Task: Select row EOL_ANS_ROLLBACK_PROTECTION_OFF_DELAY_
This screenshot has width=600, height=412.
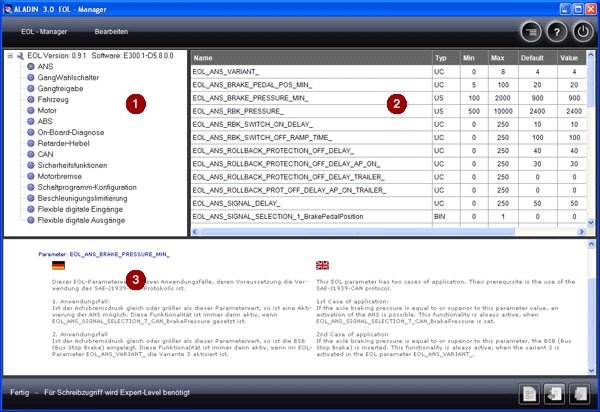Action: click(388, 151)
